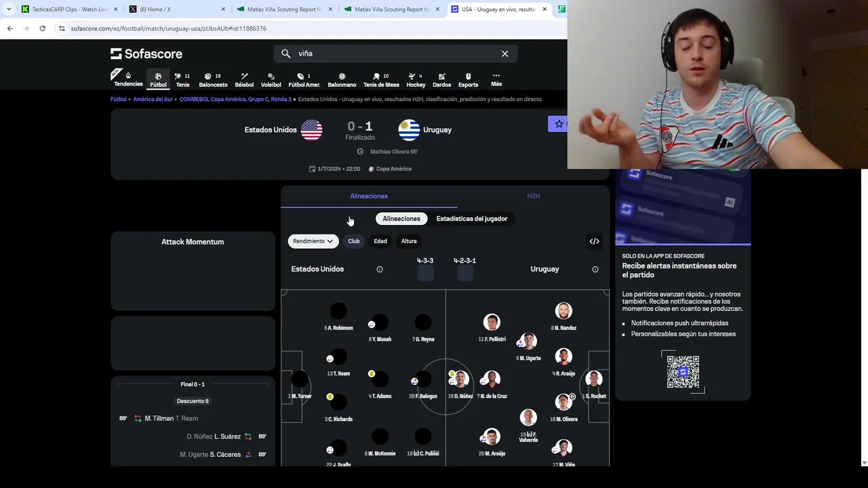Open player M. Olivera on pitch
Viewport: 868px width, 488px height.
[564, 407]
